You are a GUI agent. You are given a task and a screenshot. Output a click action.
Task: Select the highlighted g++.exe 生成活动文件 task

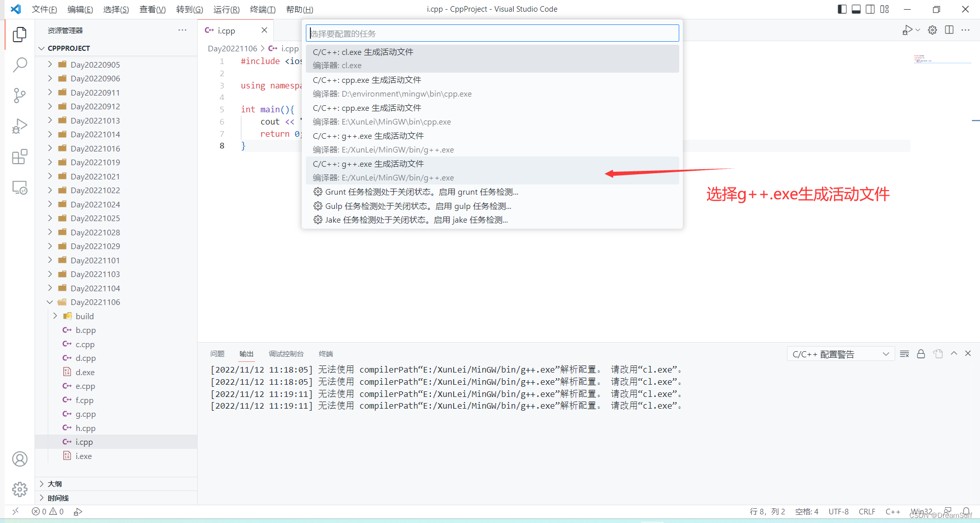pyautogui.click(x=492, y=170)
